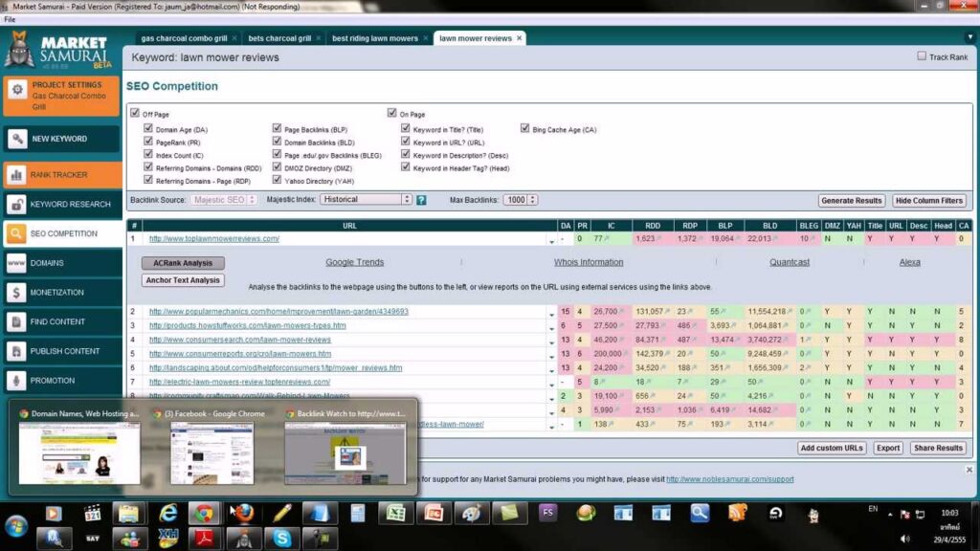Click the Export button
This screenshot has width=980, height=551.
(887, 448)
